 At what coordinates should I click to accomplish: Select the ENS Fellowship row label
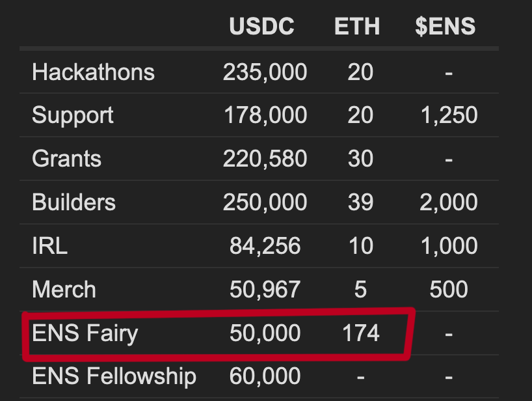pos(114,377)
